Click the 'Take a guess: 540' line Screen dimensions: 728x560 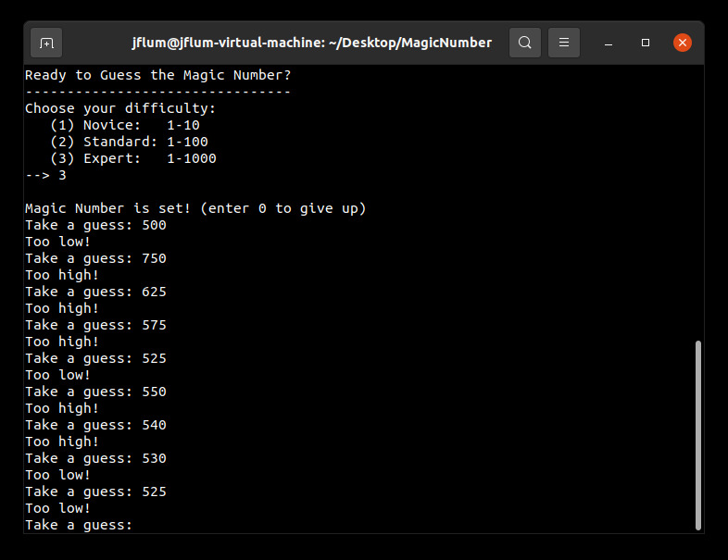click(x=95, y=425)
